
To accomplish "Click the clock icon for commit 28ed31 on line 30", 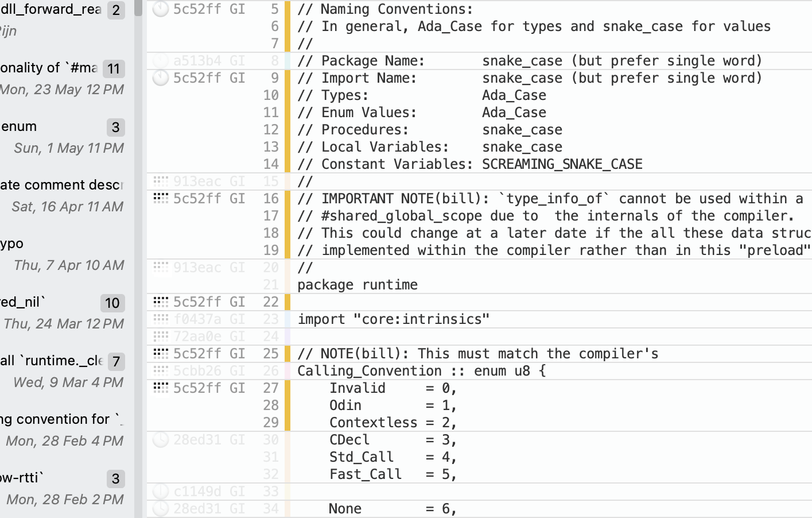I will 160,439.
